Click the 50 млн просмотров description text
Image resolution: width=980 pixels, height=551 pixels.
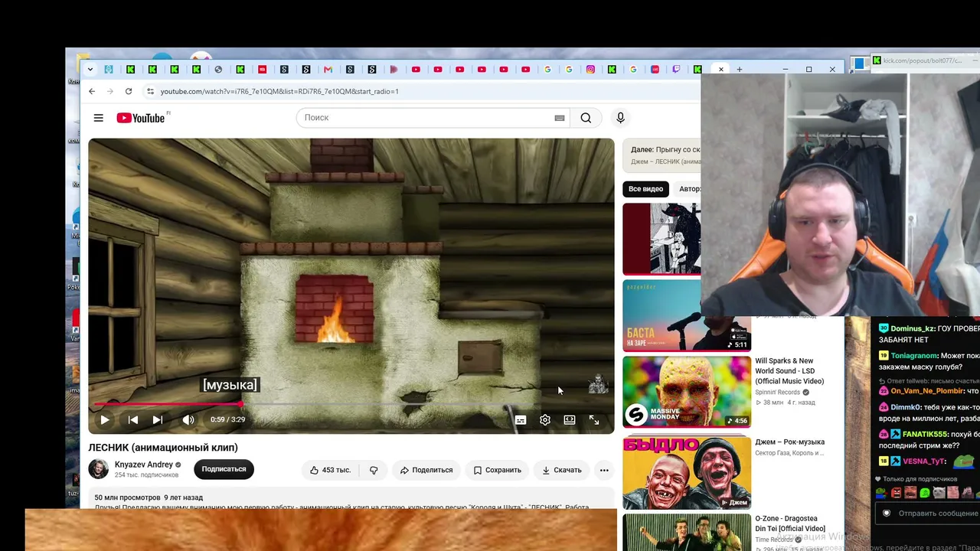tap(127, 497)
